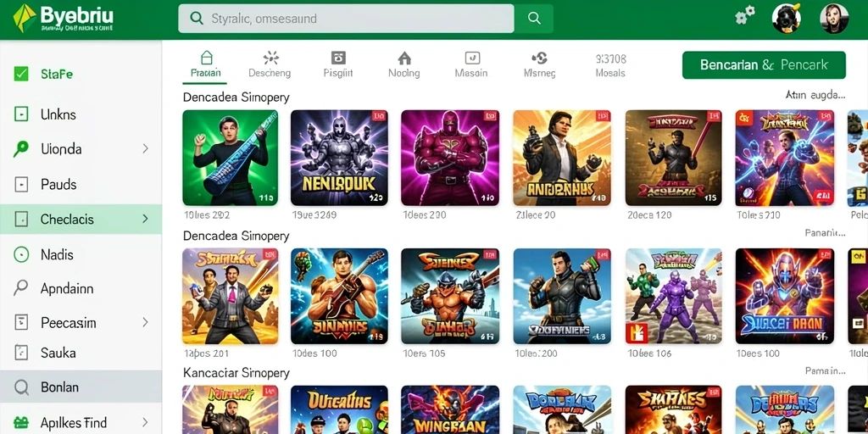Click the Peecasim sidebar icon

21,322
